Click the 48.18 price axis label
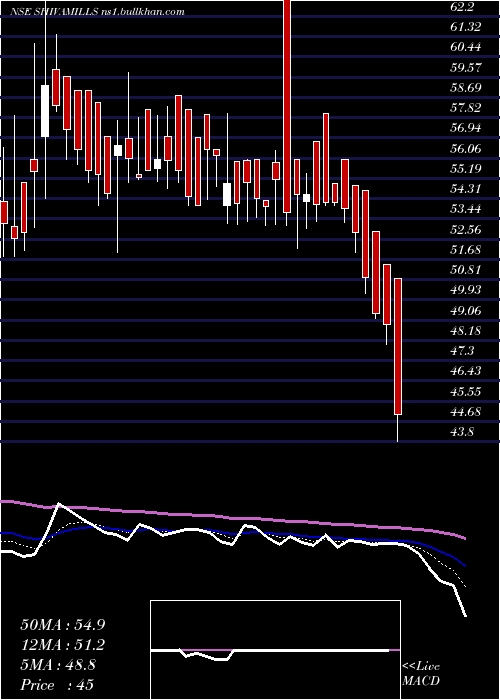Screen dimensions: 500x700 (x=465, y=330)
